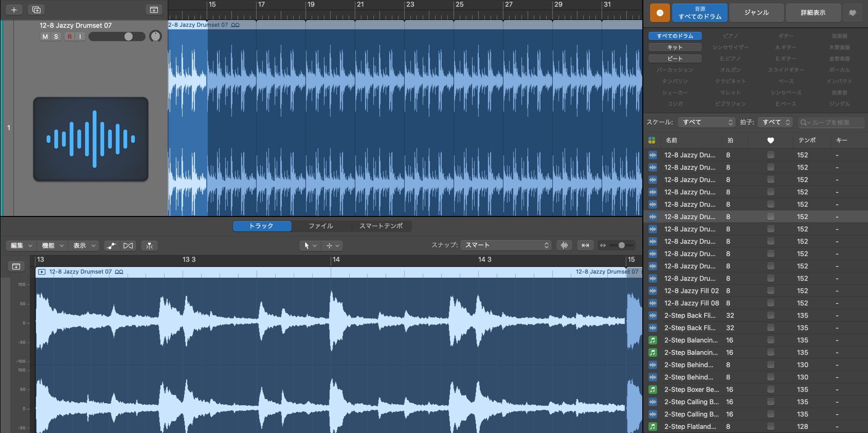
Task: Toggle input monitoring button I
Action: coord(80,37)
